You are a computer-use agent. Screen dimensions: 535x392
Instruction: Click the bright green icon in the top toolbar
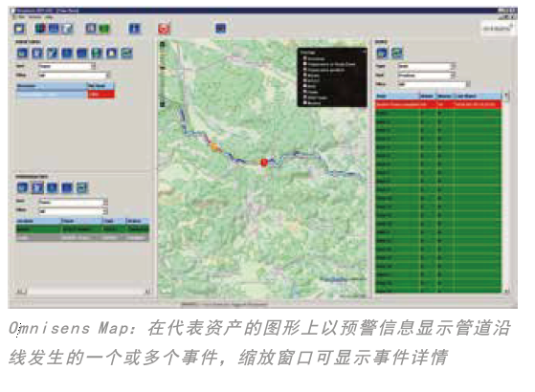104,29
